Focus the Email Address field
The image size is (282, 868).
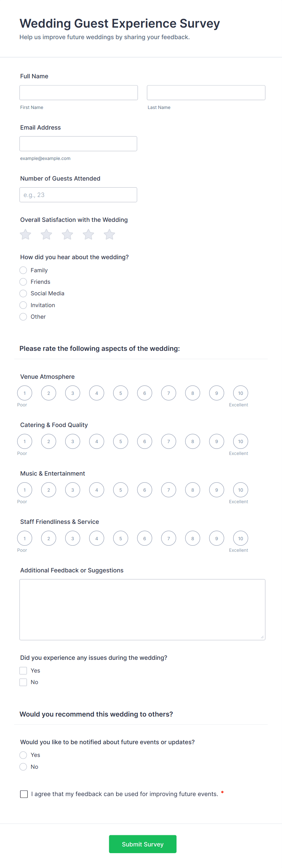(x=79, y=144)
